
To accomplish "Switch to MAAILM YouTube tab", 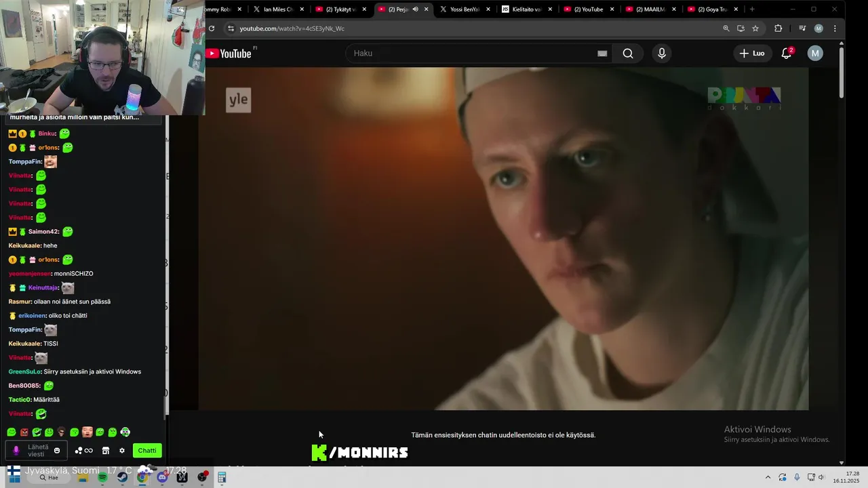I will pos(650,9).
